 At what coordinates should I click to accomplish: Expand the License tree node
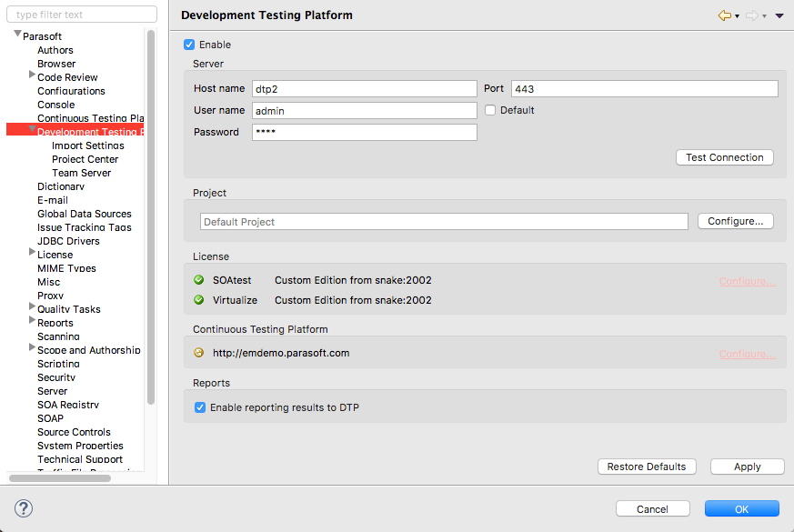point(32,252)
